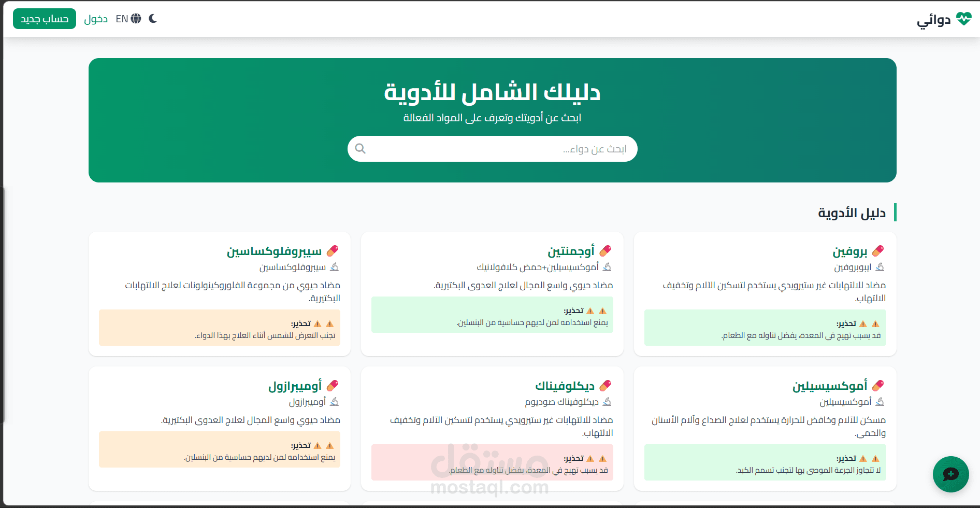
Task: Click warning about تجنب التعرض للشمس
Action: tap(265, 336)
